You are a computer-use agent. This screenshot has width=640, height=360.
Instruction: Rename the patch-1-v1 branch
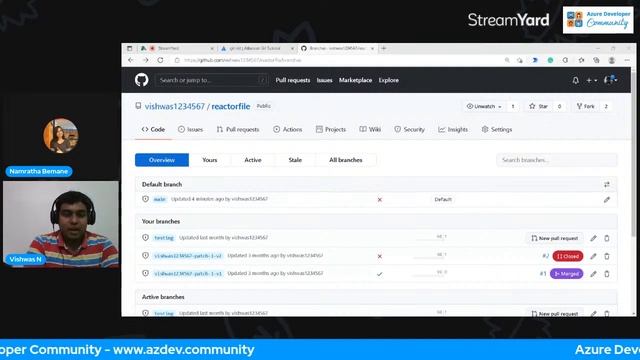pos(593,274)
